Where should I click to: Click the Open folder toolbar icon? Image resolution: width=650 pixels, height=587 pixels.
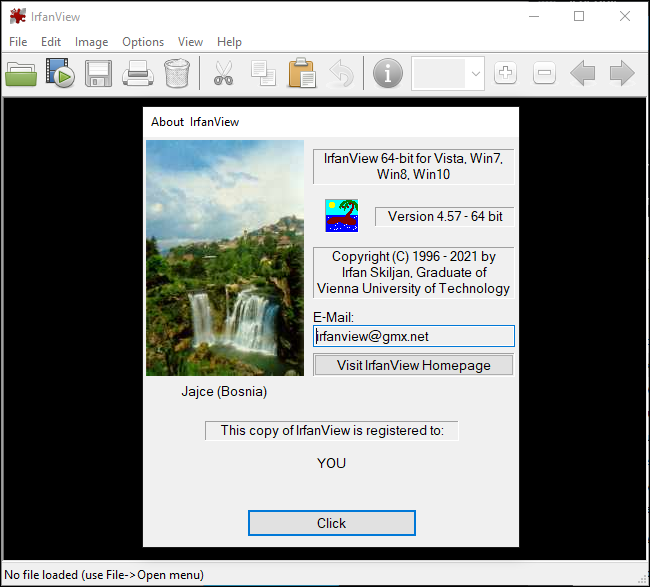pyautogui.click(x=21, y=73)
